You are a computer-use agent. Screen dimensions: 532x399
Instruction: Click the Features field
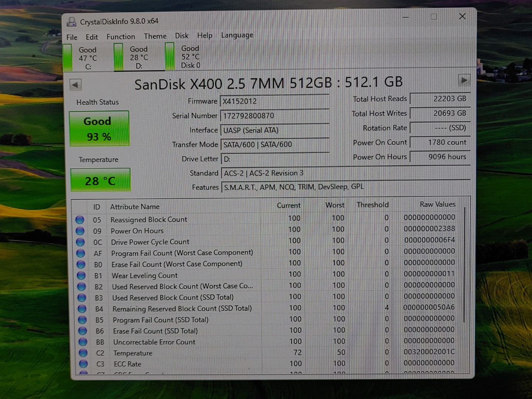(346, 187)
